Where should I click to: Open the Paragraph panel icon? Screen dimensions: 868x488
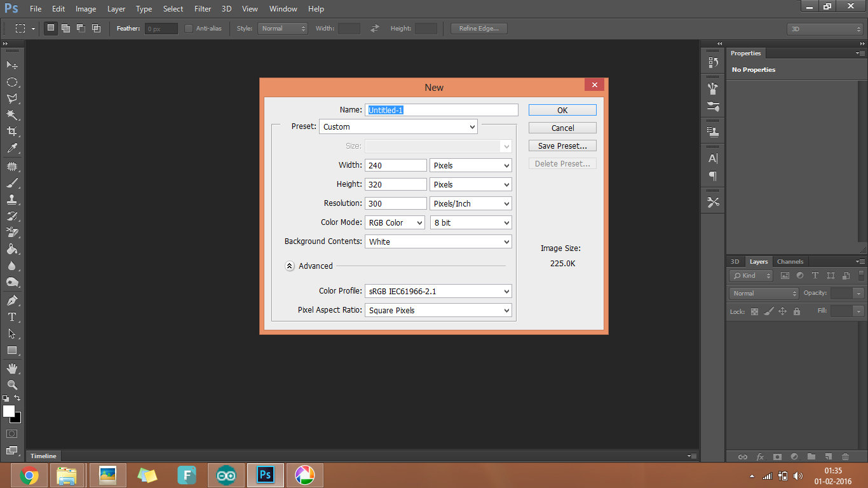[713, 176]
